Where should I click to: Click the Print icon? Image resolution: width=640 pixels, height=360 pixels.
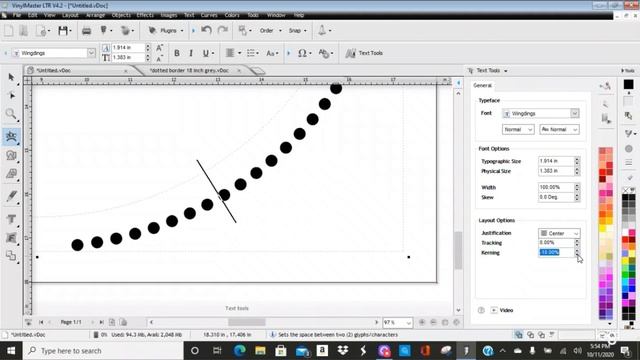pyautogui.click(x=87, y=31)
